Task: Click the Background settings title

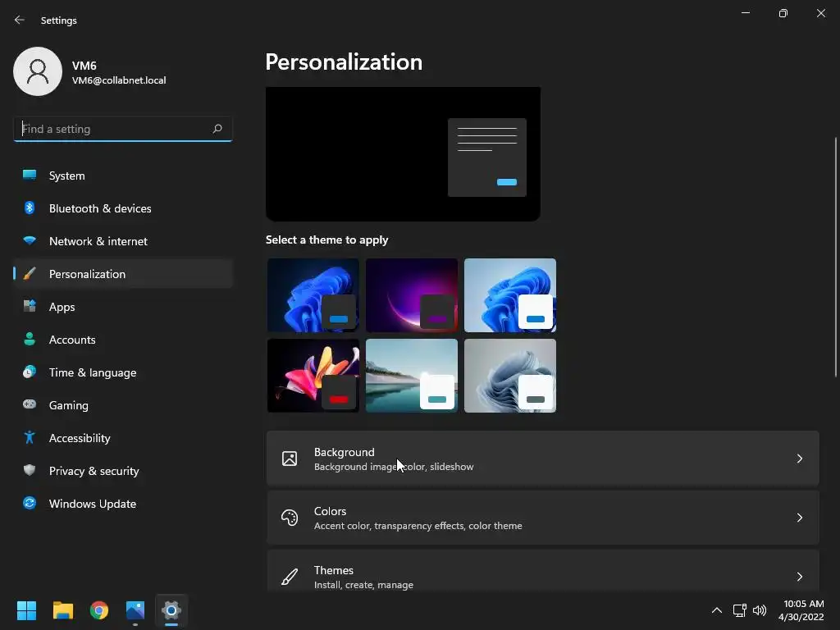Action: coord(344,452)
